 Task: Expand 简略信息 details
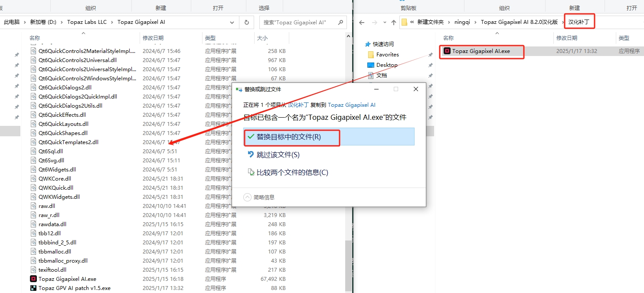coord(259,197)
